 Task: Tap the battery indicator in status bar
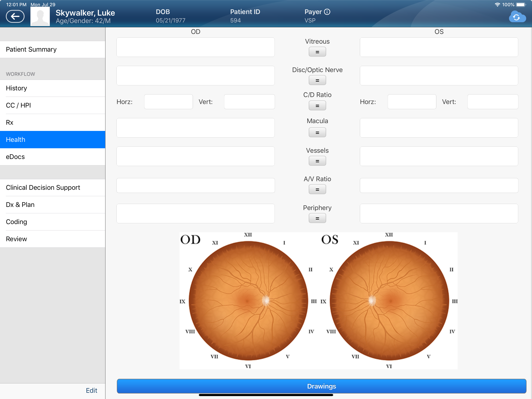(x=521, y=4)
